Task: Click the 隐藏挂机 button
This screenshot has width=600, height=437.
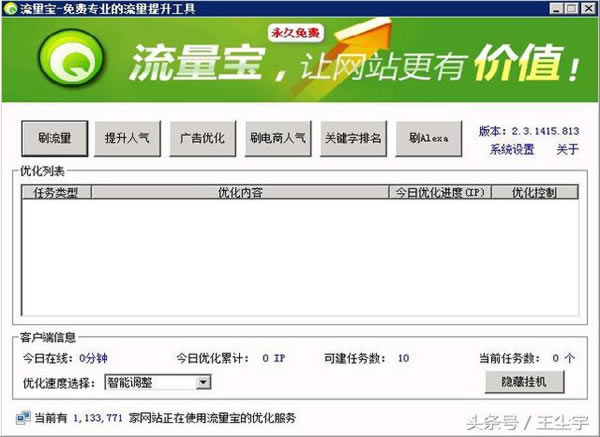Action: (x=524, y=382)
